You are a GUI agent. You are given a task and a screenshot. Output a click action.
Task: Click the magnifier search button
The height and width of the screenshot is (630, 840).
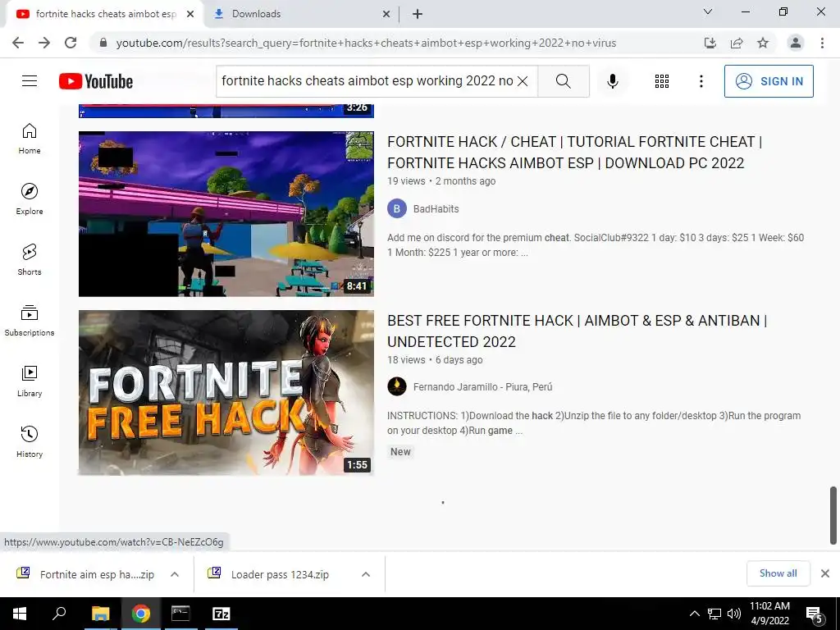point(563,81)
